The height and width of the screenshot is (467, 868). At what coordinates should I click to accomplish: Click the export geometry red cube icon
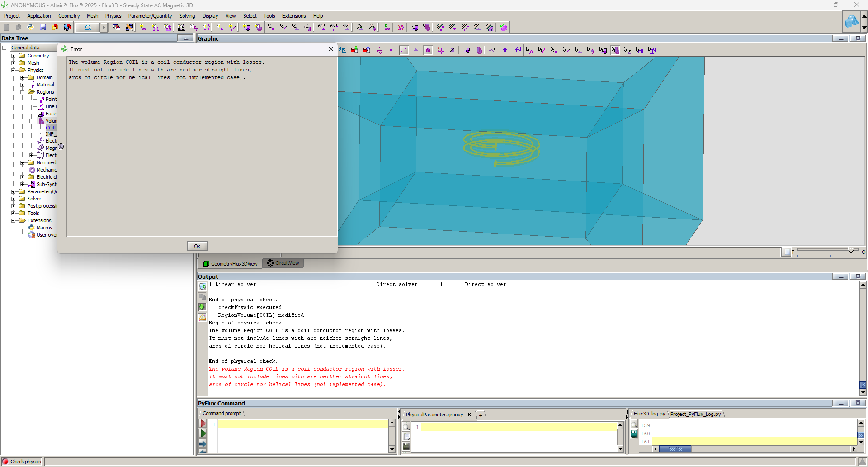(367, 50)
